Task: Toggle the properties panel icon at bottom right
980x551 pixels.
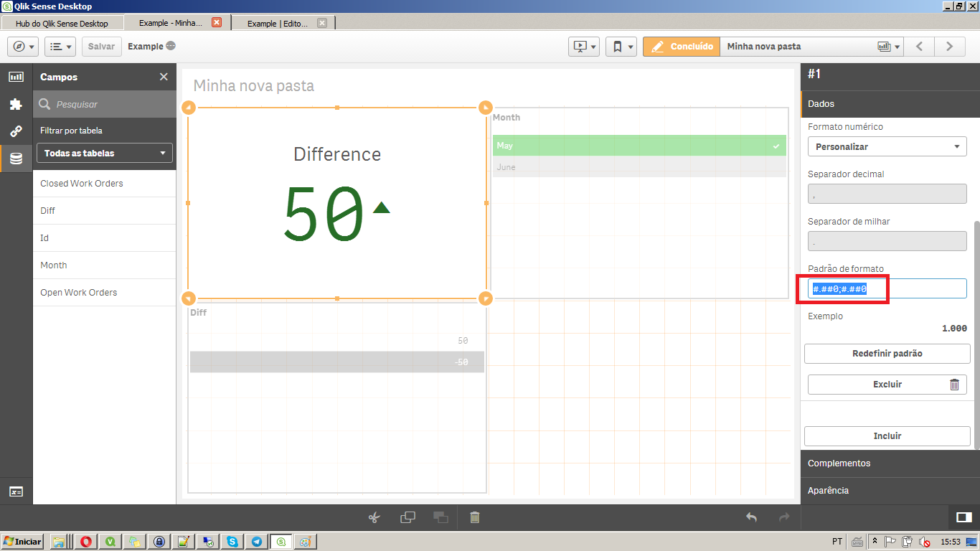Action: pos(964,517)
